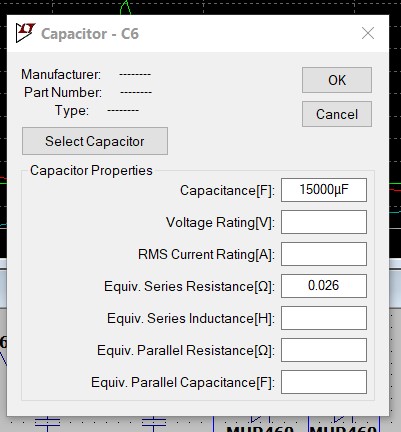Screen dimensions: 401x432
Task: Dismiss changes with the Cancel button
Action: [x=337, y=114]
